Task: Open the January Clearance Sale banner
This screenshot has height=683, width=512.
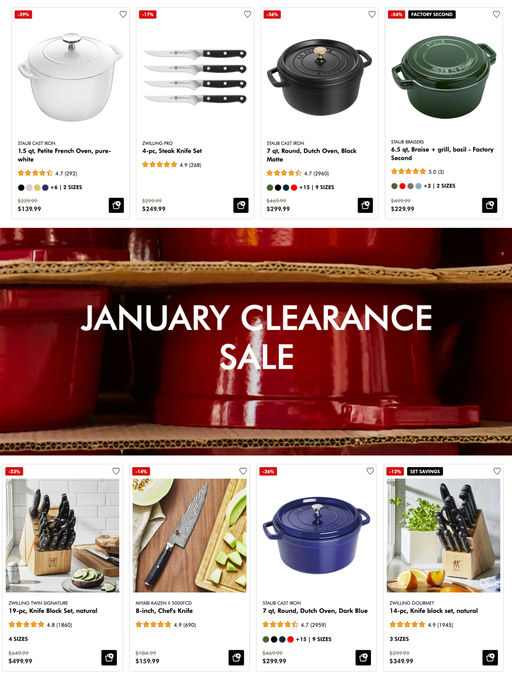Action: pos(256,341)
